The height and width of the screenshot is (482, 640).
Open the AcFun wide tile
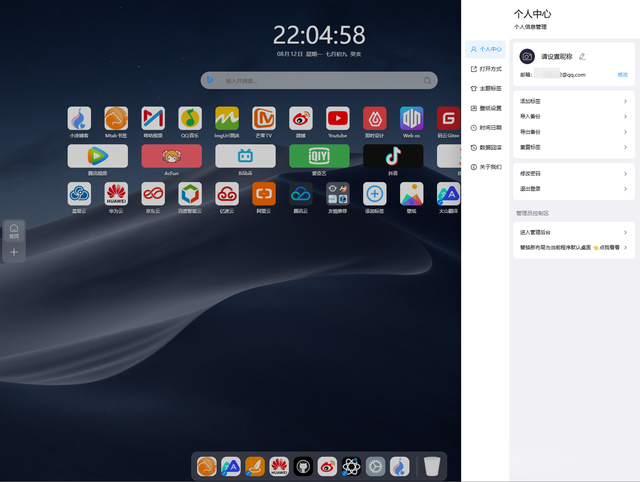(x=171, y=156)
